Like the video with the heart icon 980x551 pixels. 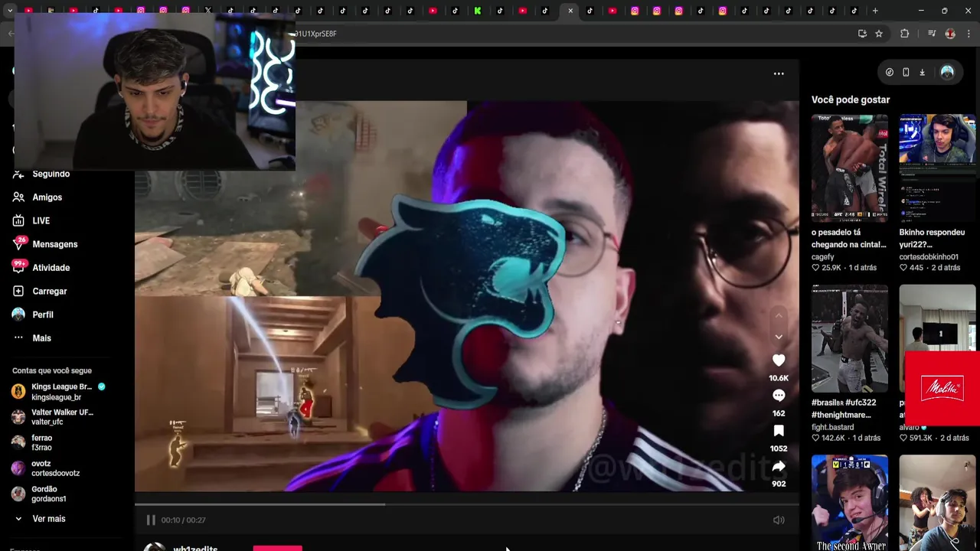pyautogui.click(x=779, y=360)
